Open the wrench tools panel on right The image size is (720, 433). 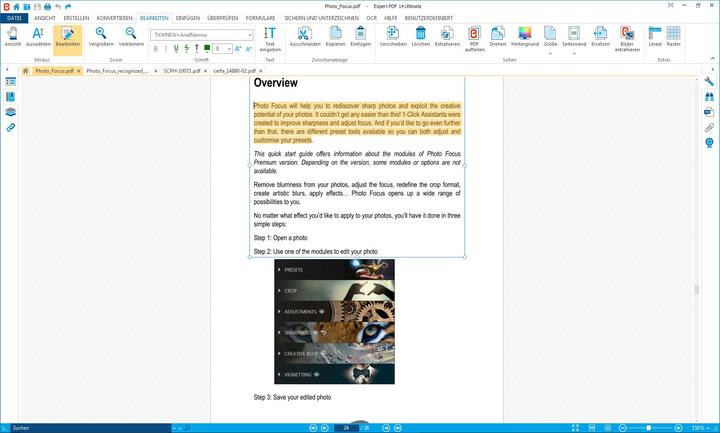709,82
